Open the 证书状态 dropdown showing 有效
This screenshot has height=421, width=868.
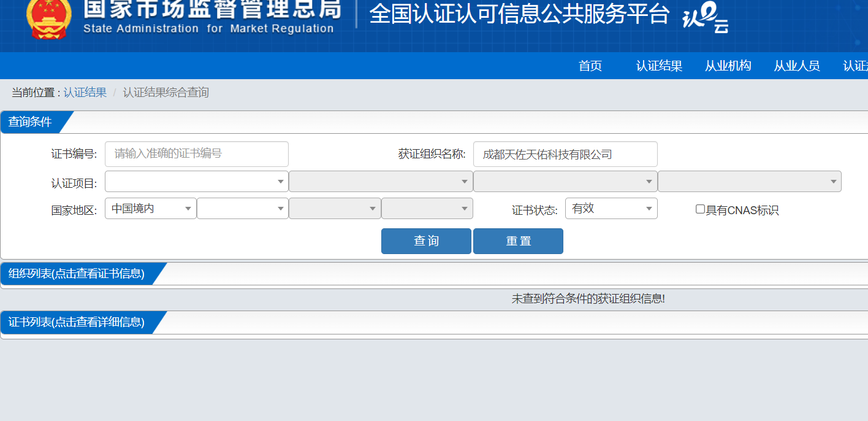[x=611, y=209]
